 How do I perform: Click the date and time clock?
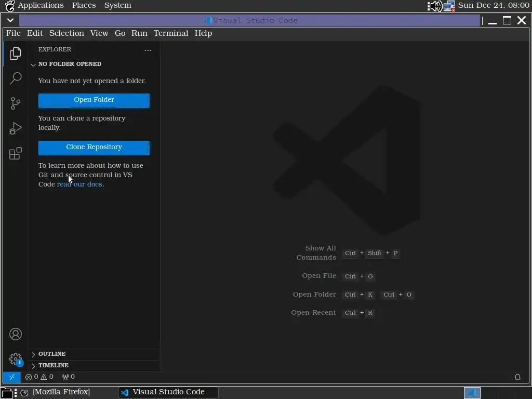click(x=494, y=5)
